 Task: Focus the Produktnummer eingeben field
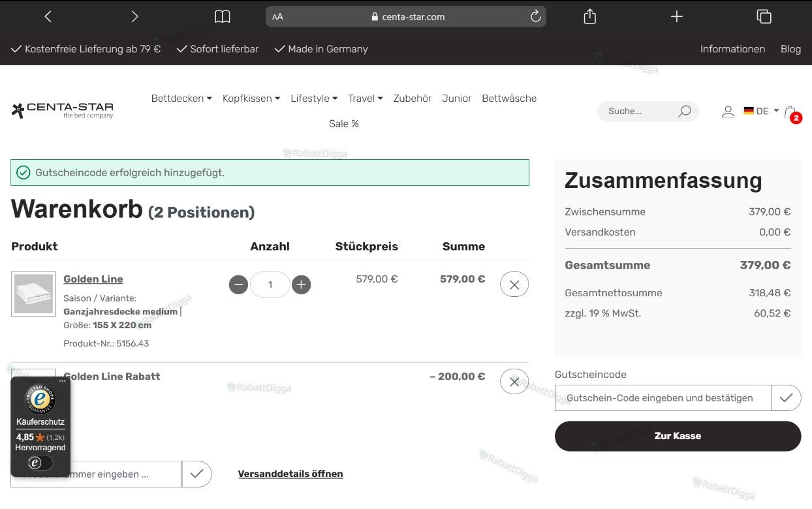pos(96,474)
